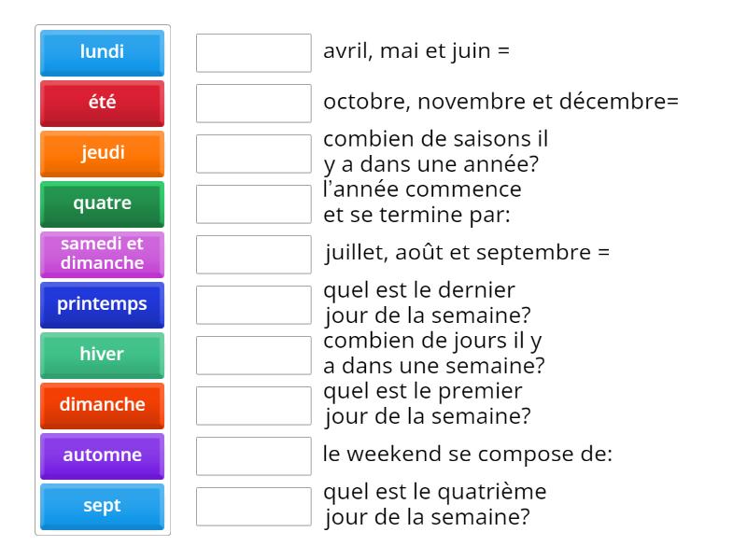Select the printemps word tile
747x560 pixels.
[x=102, y=304]
